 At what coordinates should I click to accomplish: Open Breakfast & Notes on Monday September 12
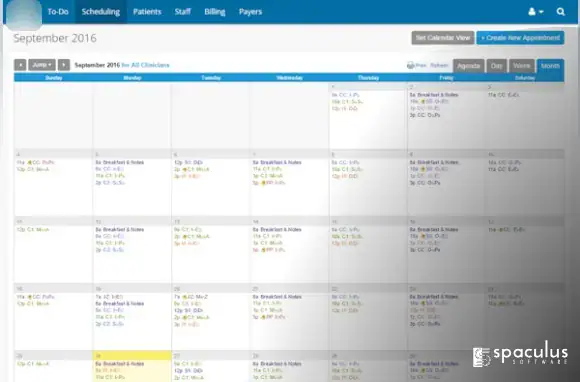119,230
